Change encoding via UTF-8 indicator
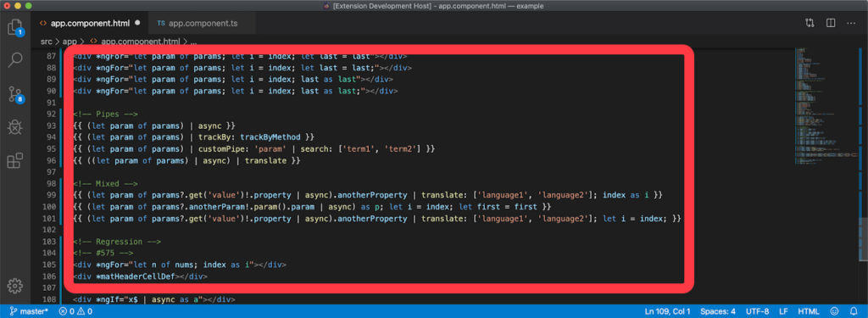The width and height of the screenshot is (868, 318). coord(757,311)
